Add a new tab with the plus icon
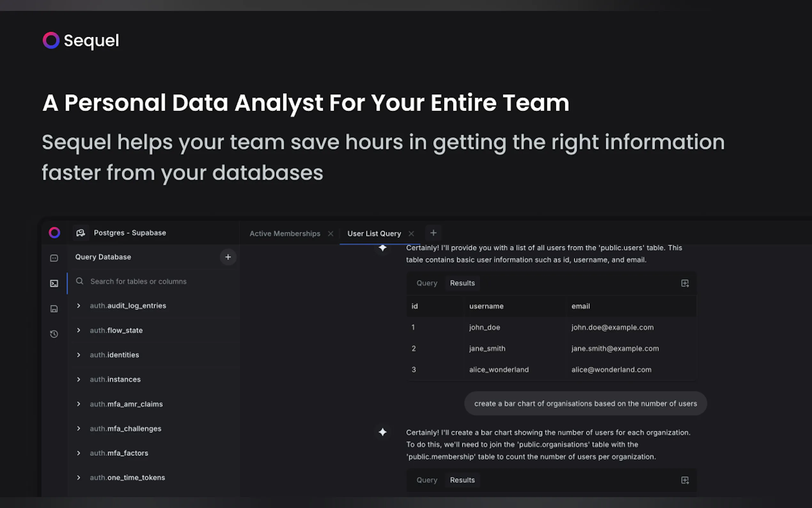The image size is (812, 508). pos(433,233)
